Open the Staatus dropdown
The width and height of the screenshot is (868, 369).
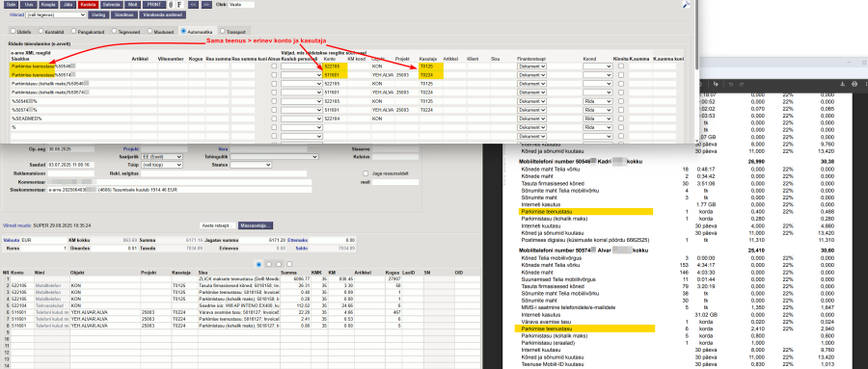pyautogui.click(x=251, y=165)
